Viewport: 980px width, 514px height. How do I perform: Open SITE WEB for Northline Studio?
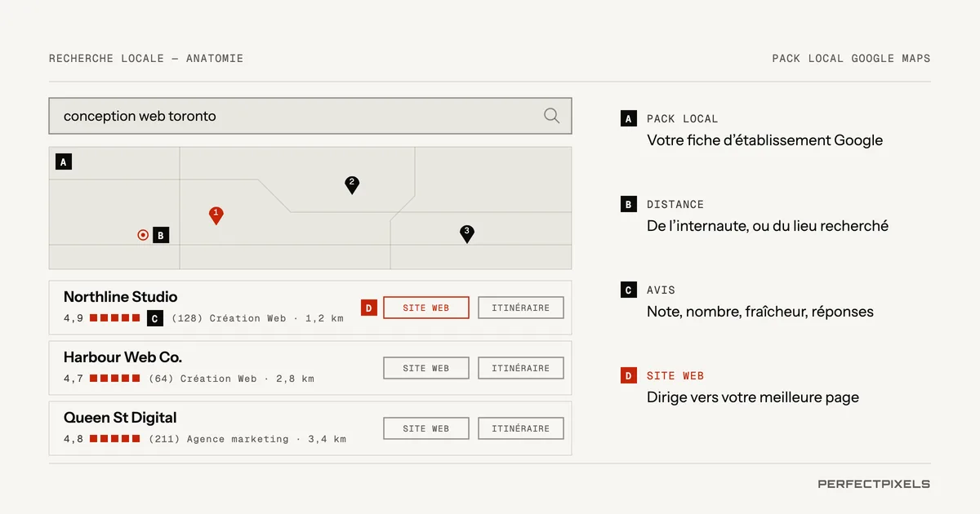[x=426, y=308]
